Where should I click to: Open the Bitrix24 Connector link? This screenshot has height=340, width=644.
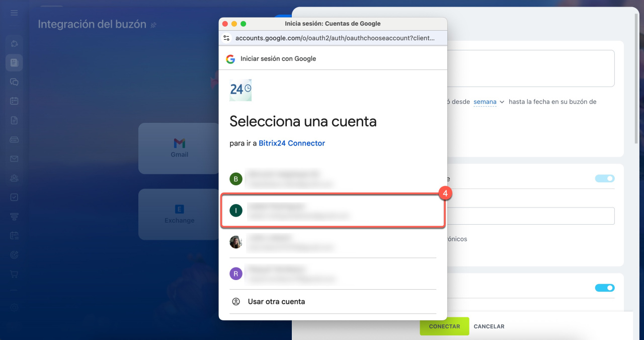coord(292,144)
